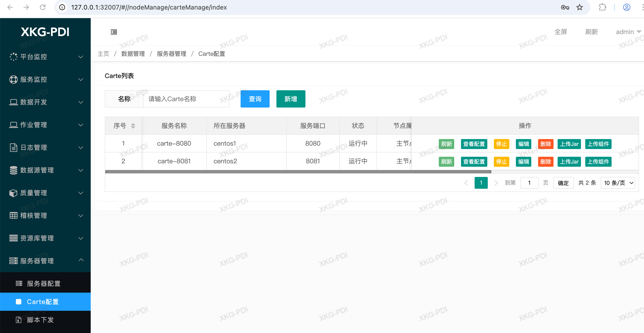Click the 服务监控 lifebuoy icon
Screen dimensions: 644x333
(13, 79)
